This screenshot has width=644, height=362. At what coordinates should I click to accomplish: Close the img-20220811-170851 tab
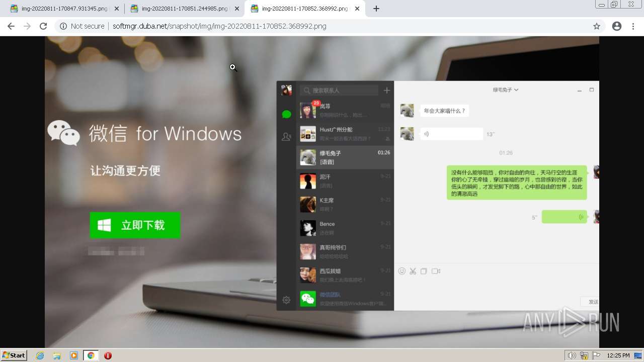click(x=237, y=9)
